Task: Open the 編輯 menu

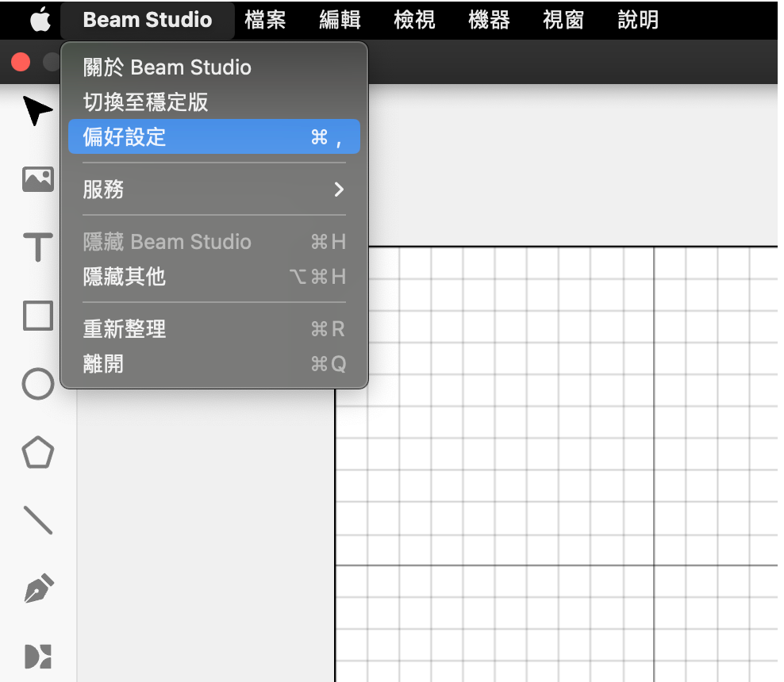Action: click(340, 20)
